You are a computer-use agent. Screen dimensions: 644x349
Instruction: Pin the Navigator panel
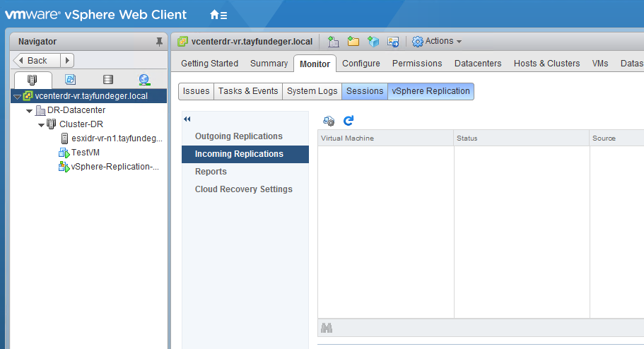click(159, 42)
